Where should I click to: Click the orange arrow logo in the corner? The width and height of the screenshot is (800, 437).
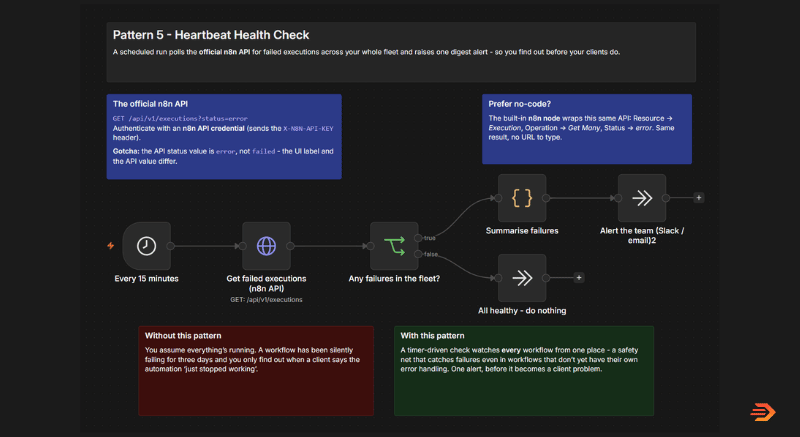(763, 412)
